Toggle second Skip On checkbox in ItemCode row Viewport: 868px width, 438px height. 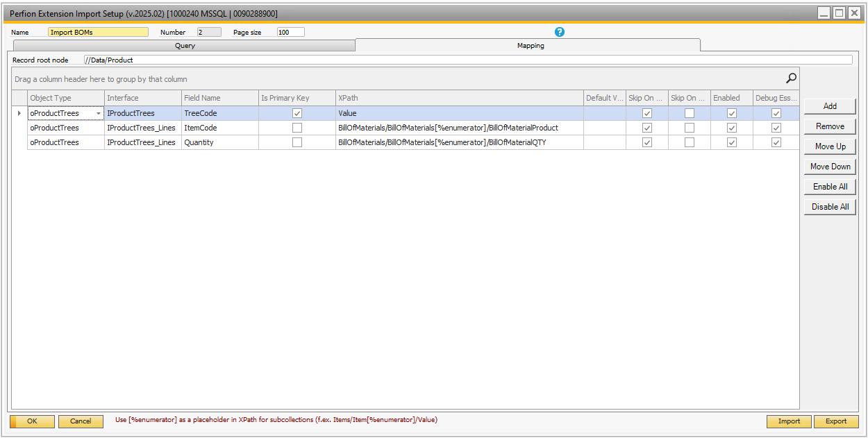click(x=690, y=128)
